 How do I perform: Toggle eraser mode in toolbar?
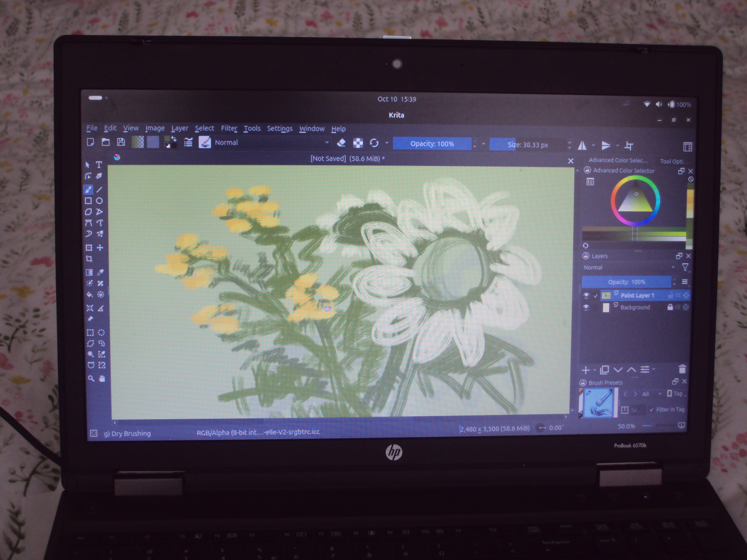click(x=341, y=143)
